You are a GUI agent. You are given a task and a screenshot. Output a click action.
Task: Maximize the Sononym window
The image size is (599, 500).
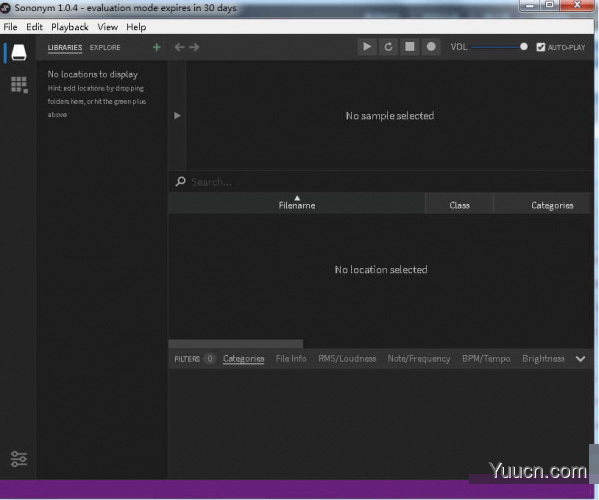coord(550,5)
